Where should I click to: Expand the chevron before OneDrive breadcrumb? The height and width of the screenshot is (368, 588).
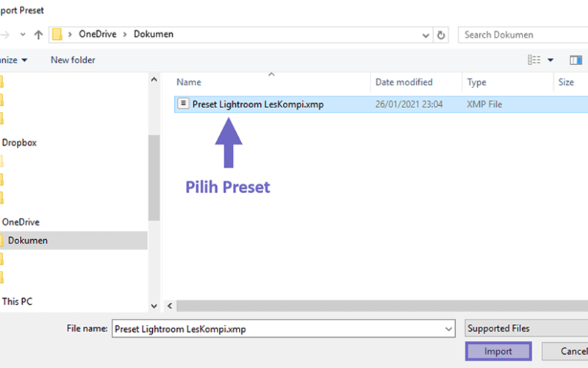70,35
